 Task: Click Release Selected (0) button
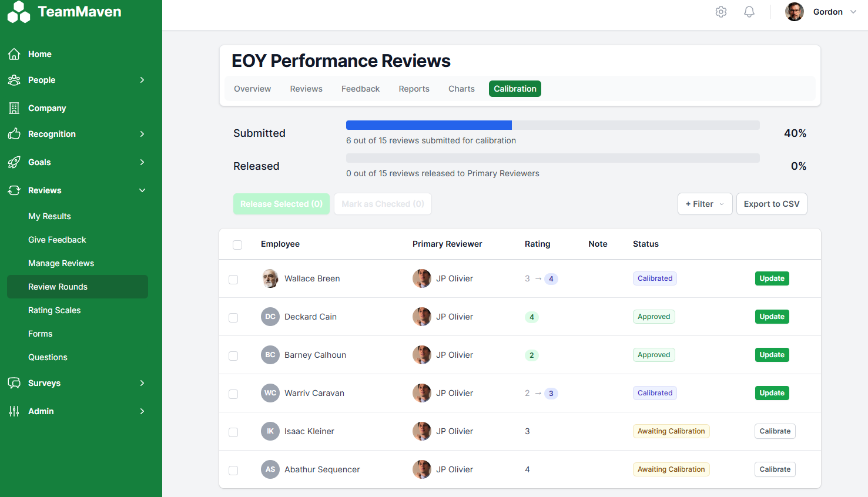(x=281, y=204)
